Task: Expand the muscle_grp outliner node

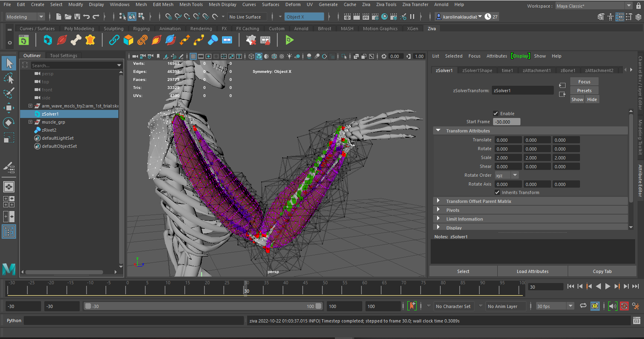Action: 30,122
